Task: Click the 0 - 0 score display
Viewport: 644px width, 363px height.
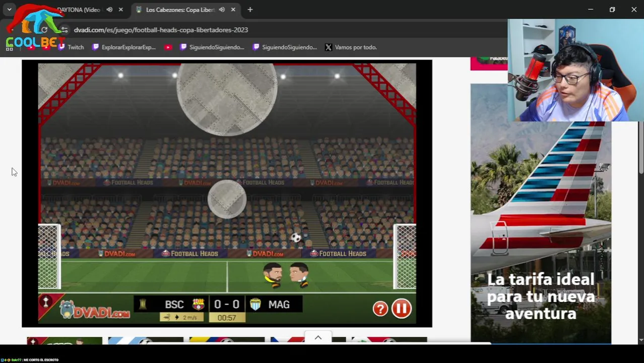Action: click(x=227, y=304)
